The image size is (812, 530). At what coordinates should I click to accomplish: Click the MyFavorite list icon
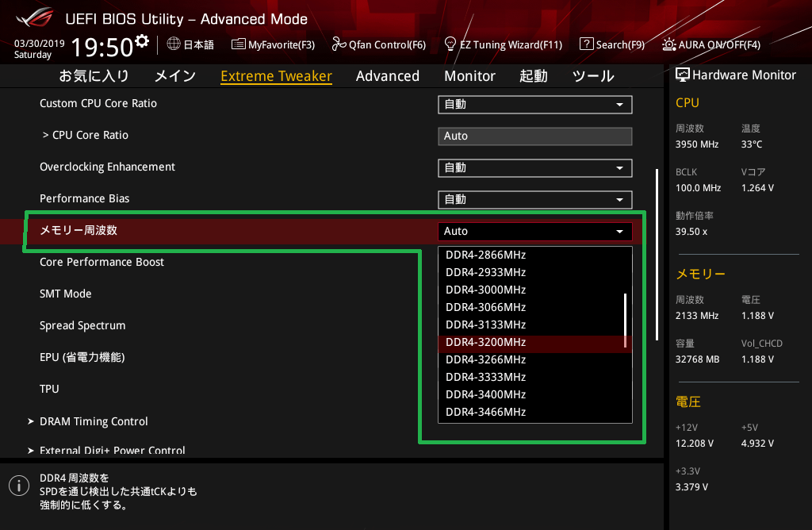238,44
